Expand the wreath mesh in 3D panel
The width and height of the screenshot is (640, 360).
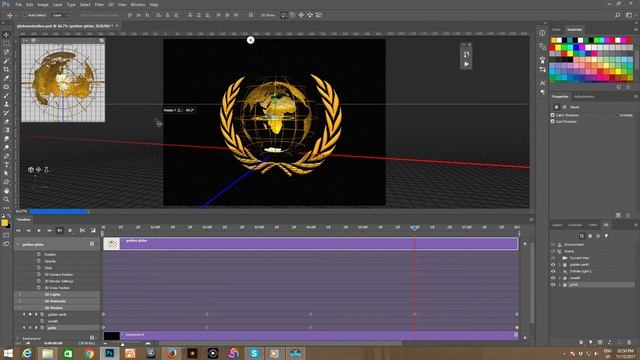coord(560,278)
